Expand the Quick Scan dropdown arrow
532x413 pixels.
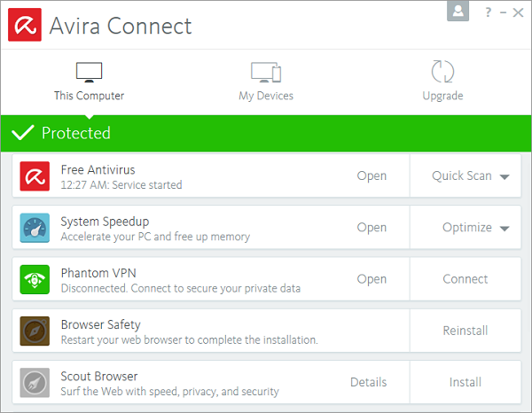point(505,176)
